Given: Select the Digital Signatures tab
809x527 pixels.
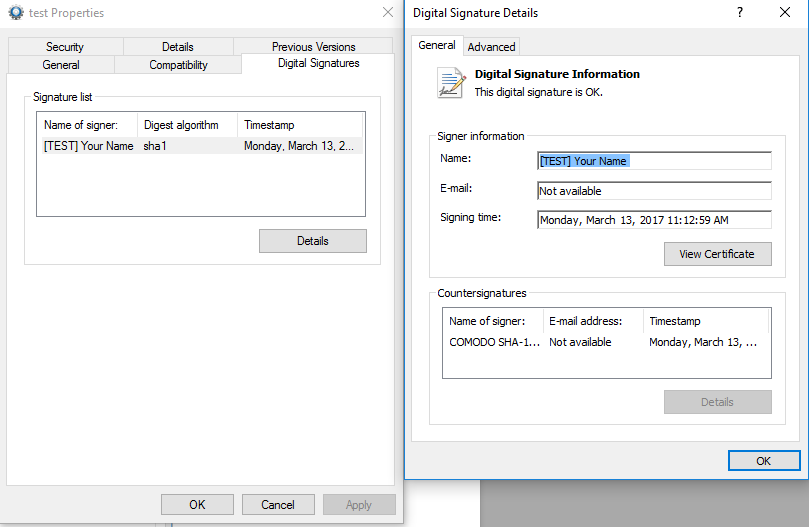Looking at the screenshot, I should point(318,63).
